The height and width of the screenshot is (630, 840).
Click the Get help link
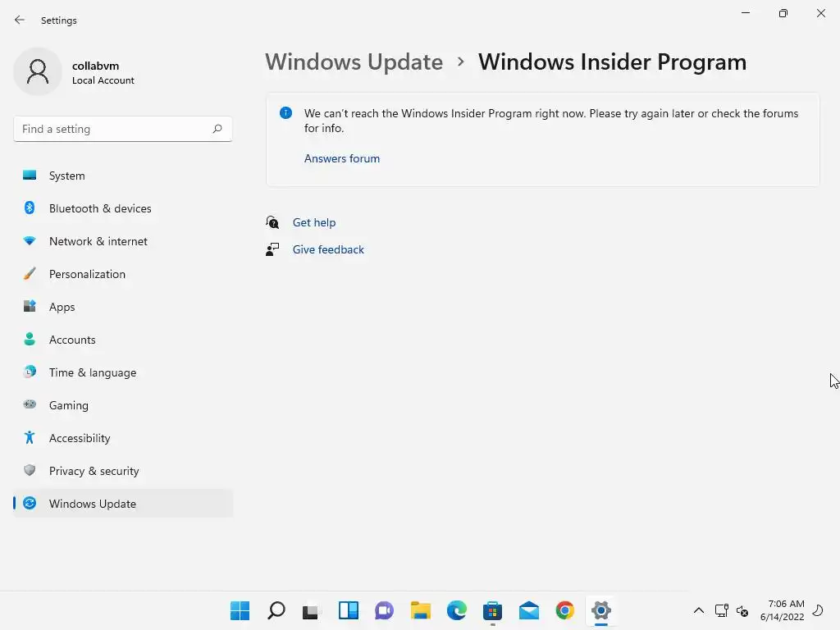(314, 222)
